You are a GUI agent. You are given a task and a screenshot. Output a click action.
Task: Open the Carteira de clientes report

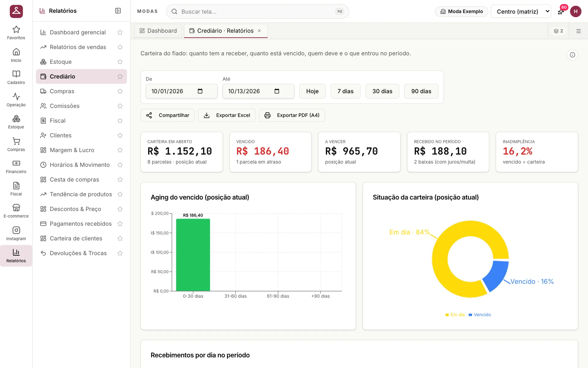coord(81,238)
